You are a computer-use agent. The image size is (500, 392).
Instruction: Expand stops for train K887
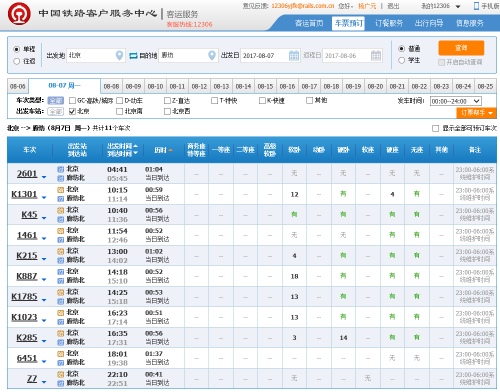[x=44, y=280]
